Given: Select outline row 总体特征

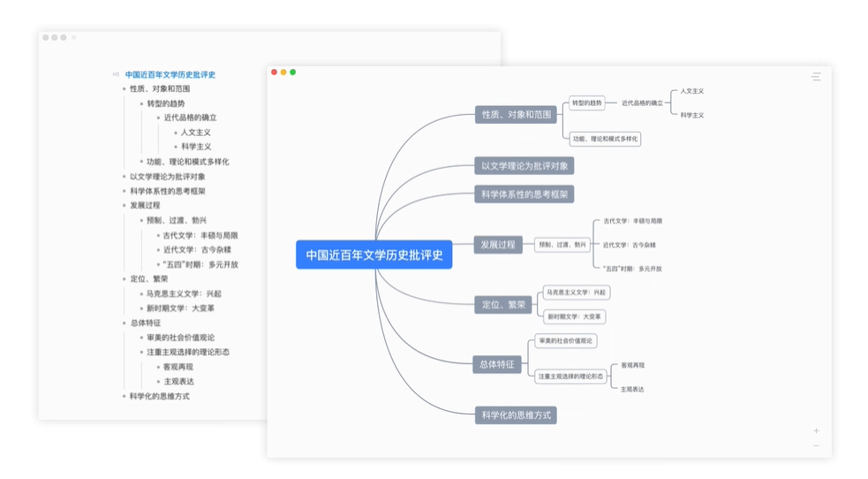Looking at the screenshot, I should point(146,323).
